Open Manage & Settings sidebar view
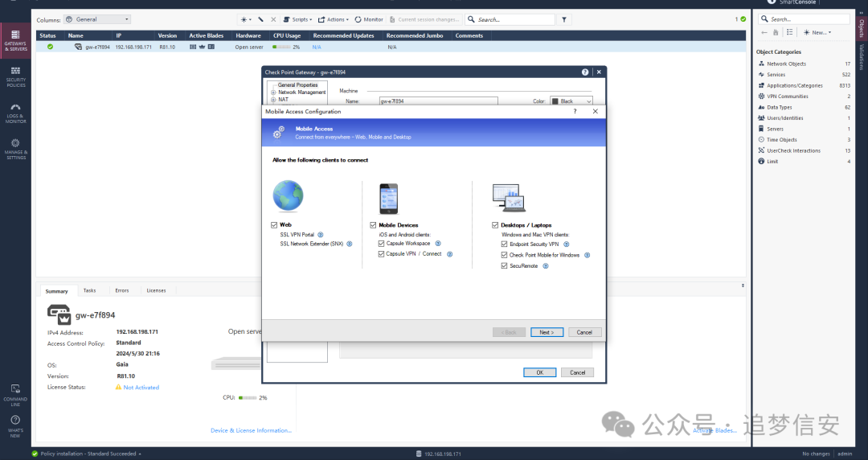 (x=15, y=149)
